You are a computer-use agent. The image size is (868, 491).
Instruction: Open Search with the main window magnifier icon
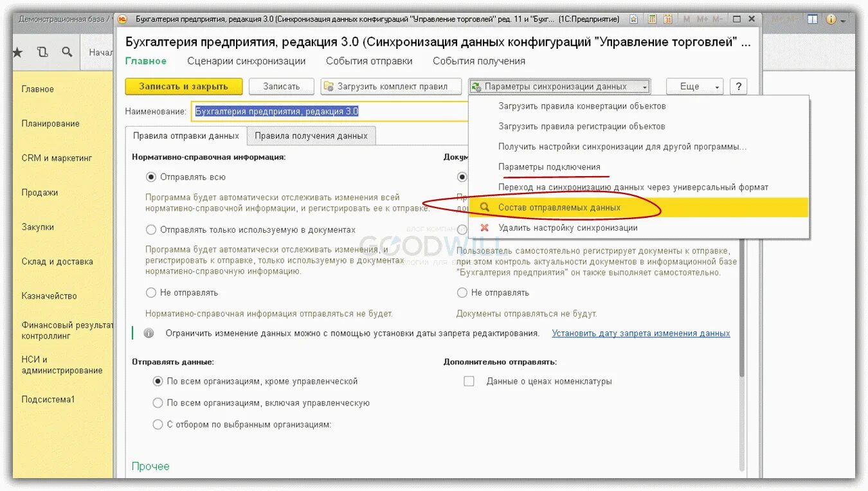tap(67, 52)
